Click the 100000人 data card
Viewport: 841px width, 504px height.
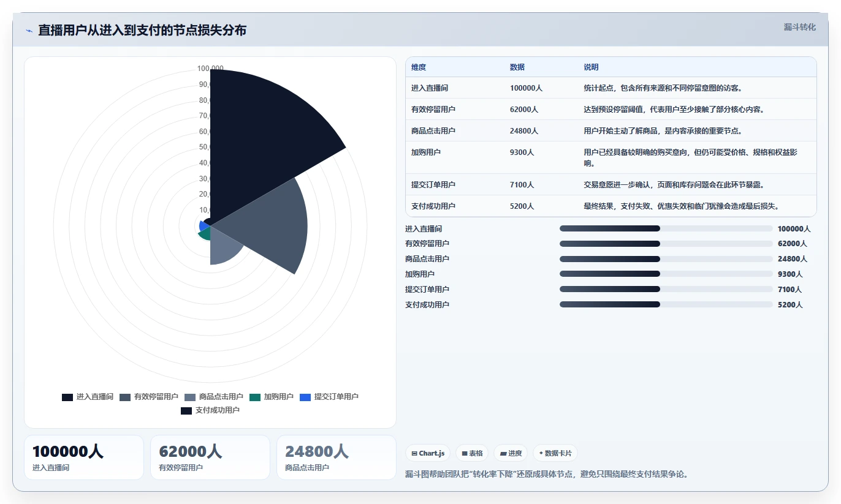[x=84, y=457]
